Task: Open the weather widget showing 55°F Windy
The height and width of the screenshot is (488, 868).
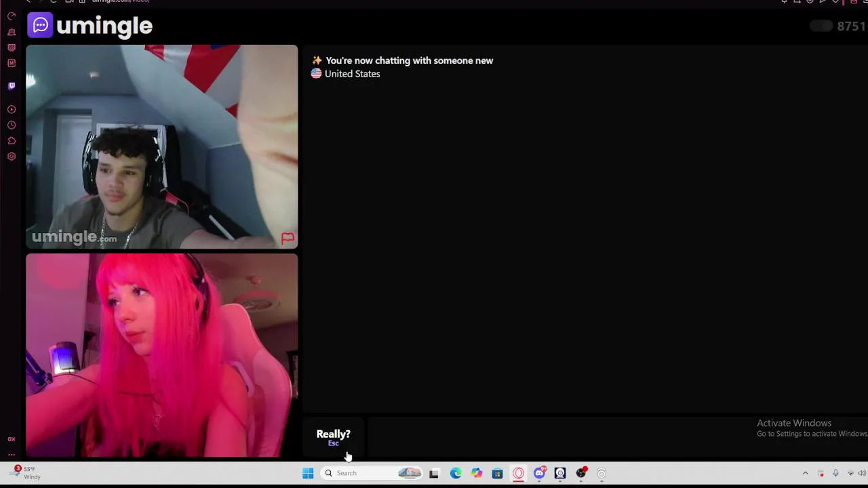Action: 24,473
